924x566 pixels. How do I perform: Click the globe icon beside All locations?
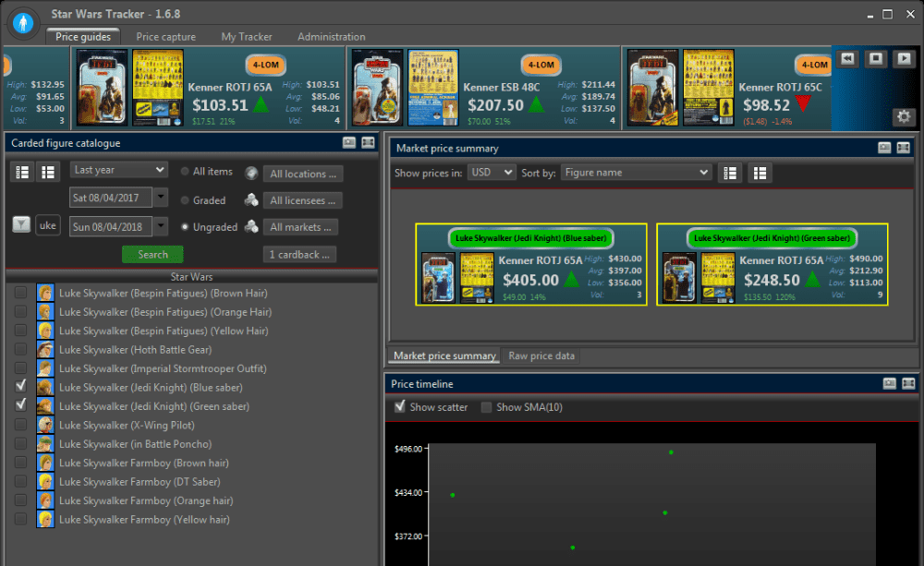[251, 174]
